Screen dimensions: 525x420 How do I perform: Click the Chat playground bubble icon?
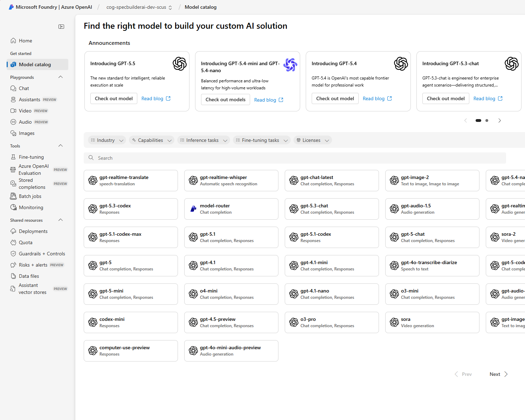[13, 88]
